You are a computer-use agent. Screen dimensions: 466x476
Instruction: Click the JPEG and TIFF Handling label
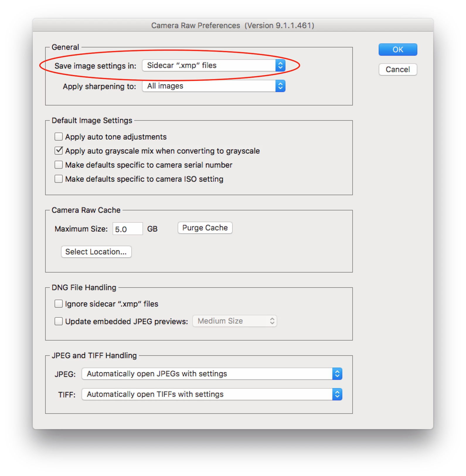tap(94, 356)
